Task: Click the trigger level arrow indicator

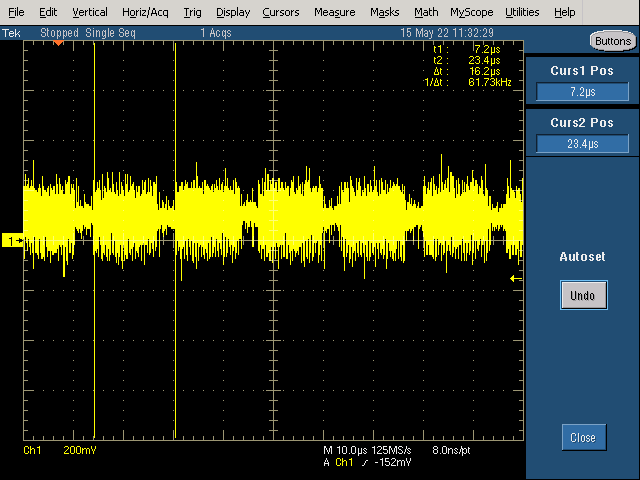Action: tap(516, 279)
